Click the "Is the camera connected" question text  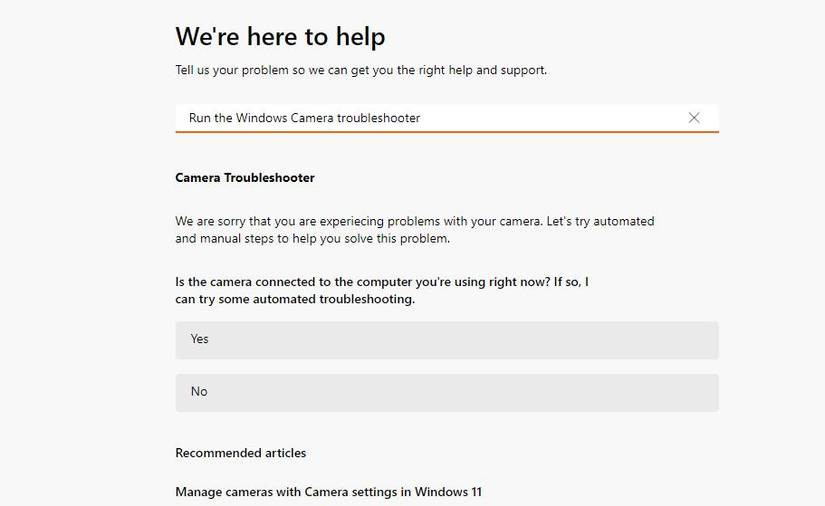coord(381,282)
